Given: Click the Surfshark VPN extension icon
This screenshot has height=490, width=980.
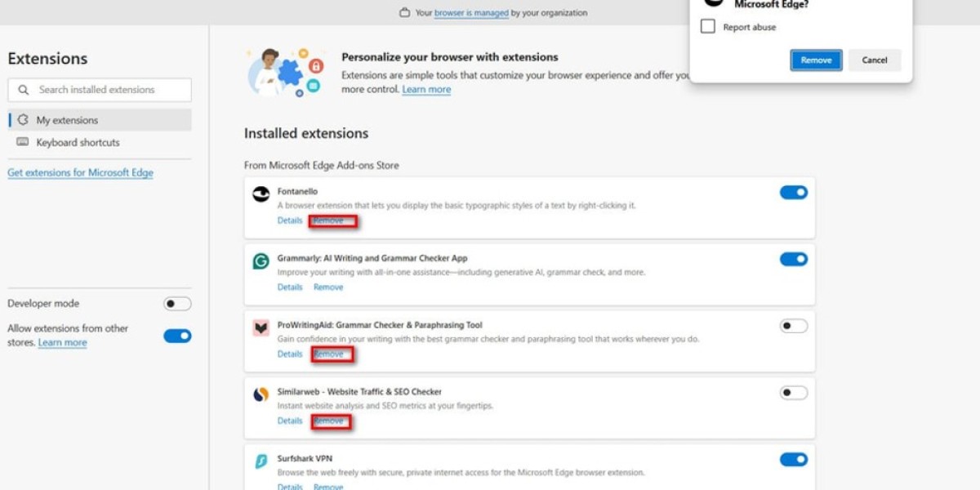Looking at the screenshot, I should click(261, 459).
